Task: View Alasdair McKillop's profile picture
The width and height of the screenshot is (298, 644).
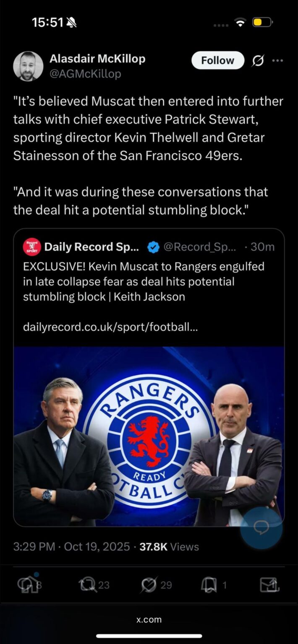Action: [28, 66]
